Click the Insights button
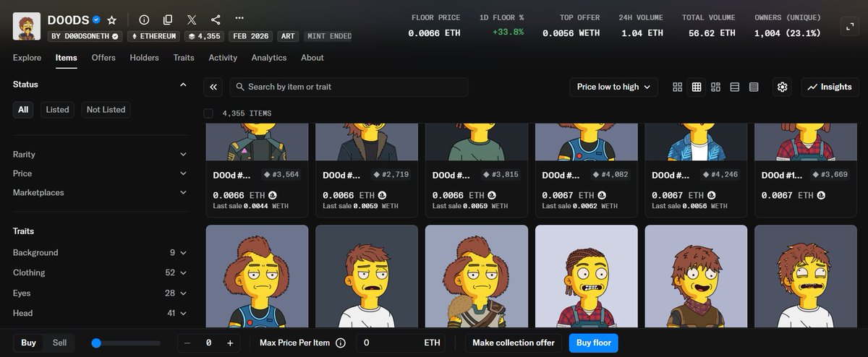868x357 pixels. coord(830,87)
